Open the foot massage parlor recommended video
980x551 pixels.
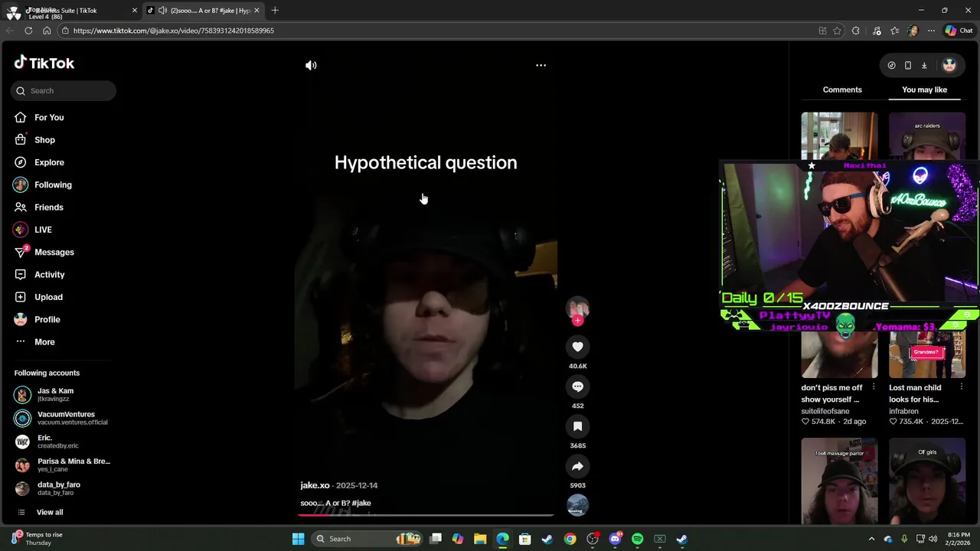click(x=839, y=481)
